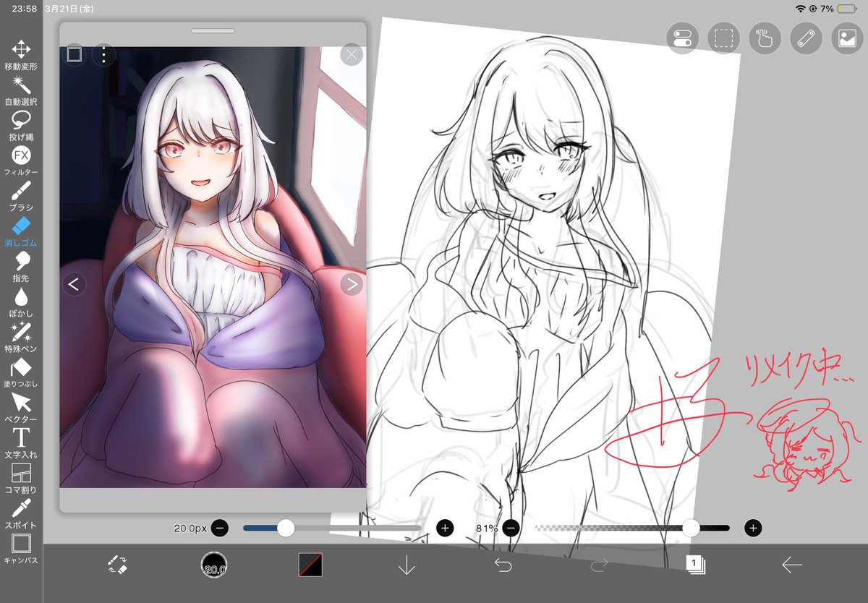Image resolution: width=868 pixels, height=603 pixels.
Task: Switch between brush and eraser icon
Action: coord(117,565)
